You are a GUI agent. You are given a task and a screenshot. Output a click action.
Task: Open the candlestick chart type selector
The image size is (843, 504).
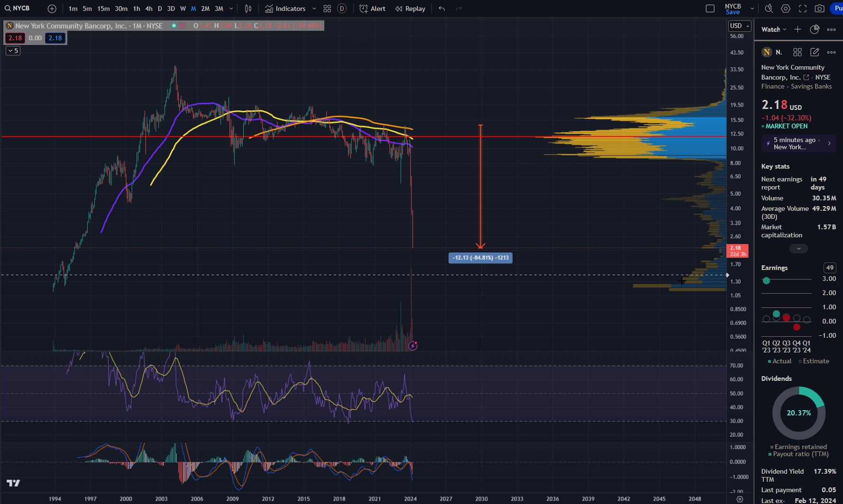point(248,9)
